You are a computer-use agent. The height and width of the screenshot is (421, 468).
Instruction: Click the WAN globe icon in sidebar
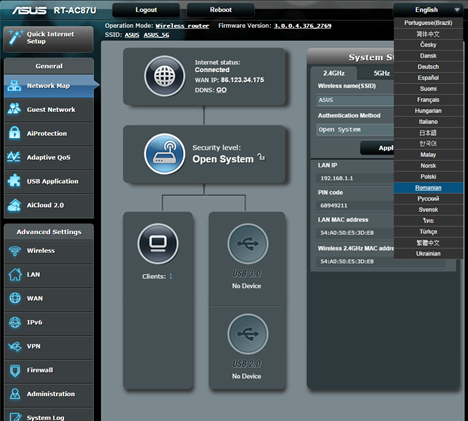tap(15, 298)
